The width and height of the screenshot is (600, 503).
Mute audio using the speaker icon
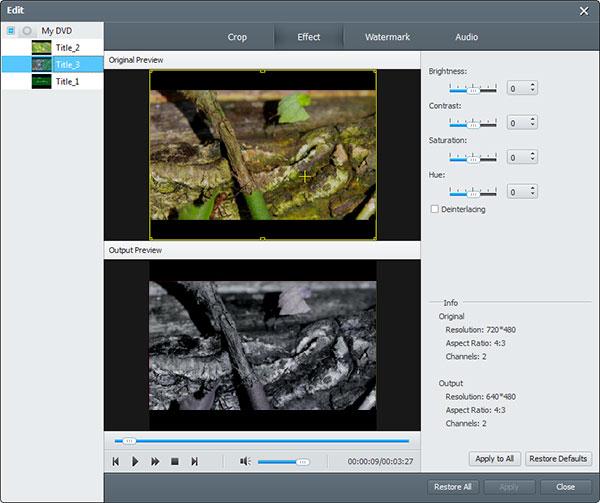pos(245,461)
